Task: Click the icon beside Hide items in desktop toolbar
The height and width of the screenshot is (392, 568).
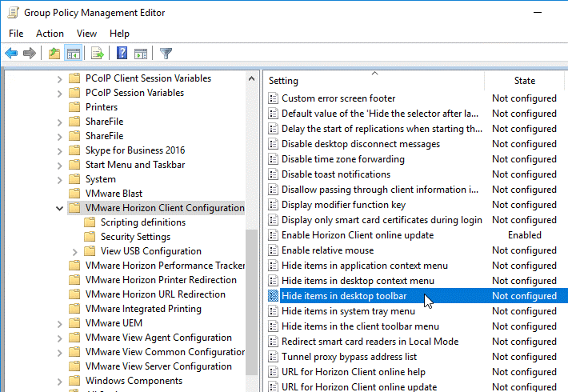Action: (x=273, y=296)
